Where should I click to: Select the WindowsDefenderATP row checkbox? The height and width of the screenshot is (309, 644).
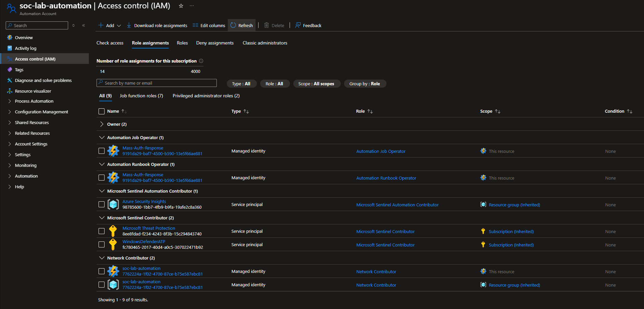[102, 244]
